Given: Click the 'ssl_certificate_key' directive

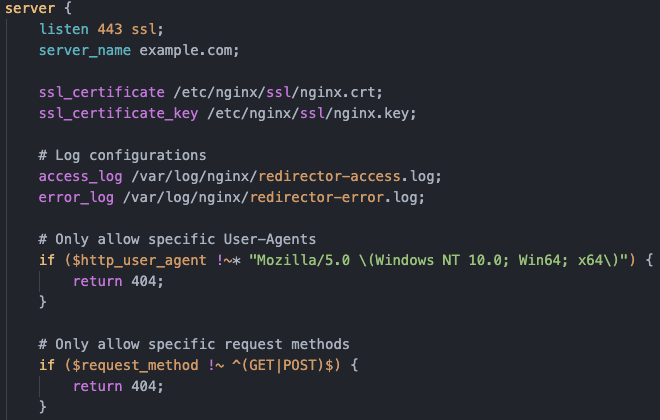Looking at the screenshot, I should pyautogui.click(x=118, y=114).
